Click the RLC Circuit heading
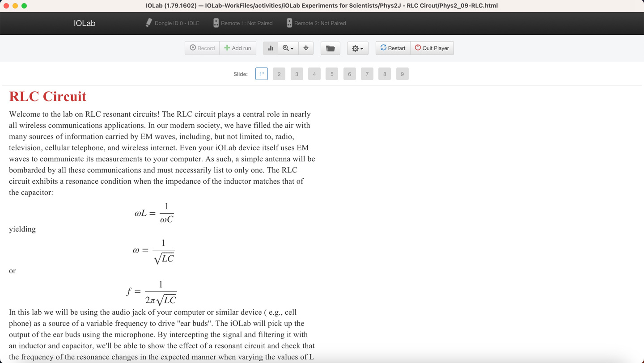The image size is (644, 363). click(x=48, y=97)
